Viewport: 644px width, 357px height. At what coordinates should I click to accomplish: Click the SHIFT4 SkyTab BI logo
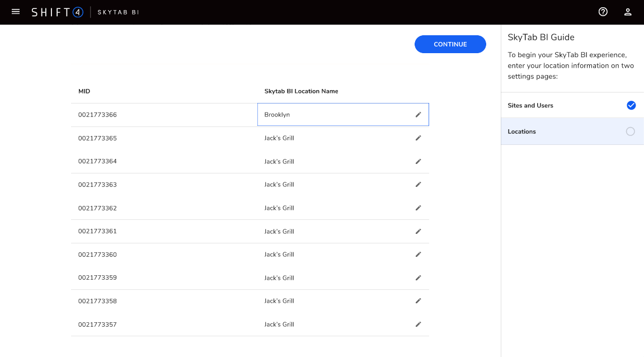point(58,11)
